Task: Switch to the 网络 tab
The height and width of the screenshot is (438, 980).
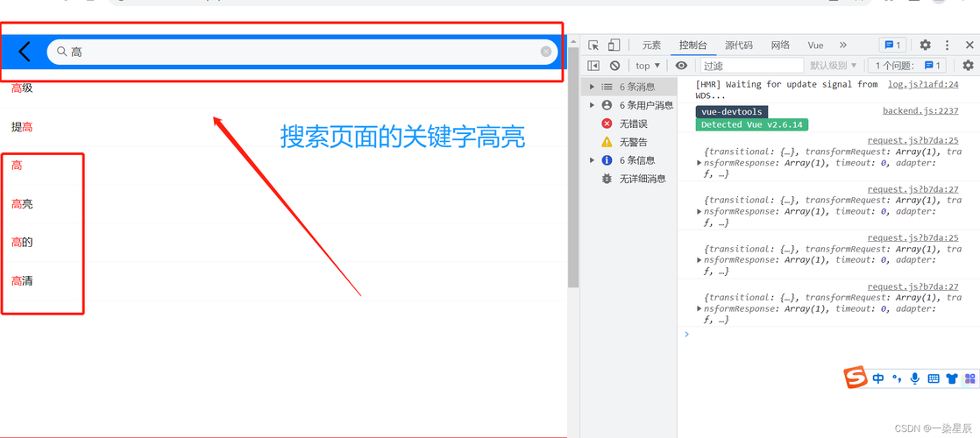Action: click(780, 45)
